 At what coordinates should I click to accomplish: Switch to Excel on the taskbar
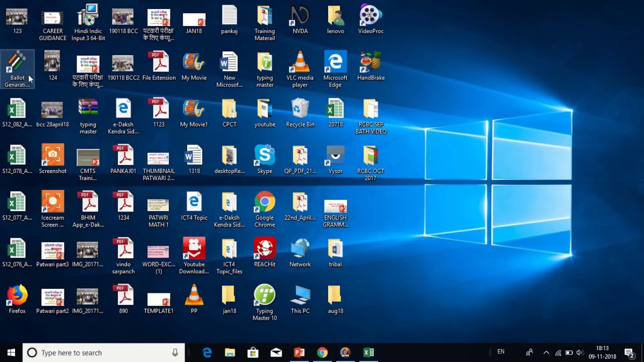pos(369,352)
